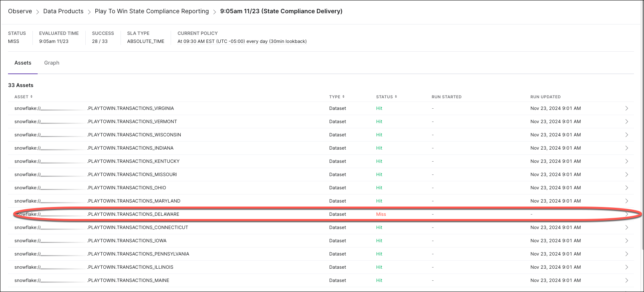644x292 pixels.
Task: Click chevron for TRANSACTIONS_CONNECTICUT row
Action: (x=626, y=227)
